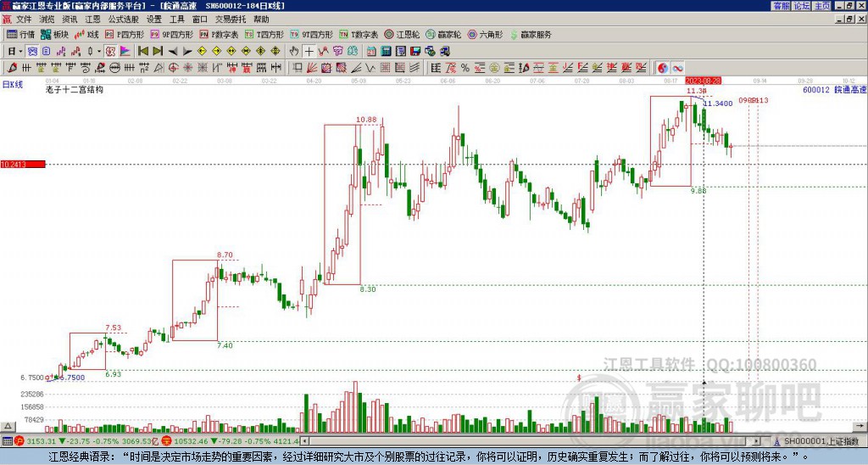Open the calculator icon
This screenshot has height=465, width=868.
[386, 51]
